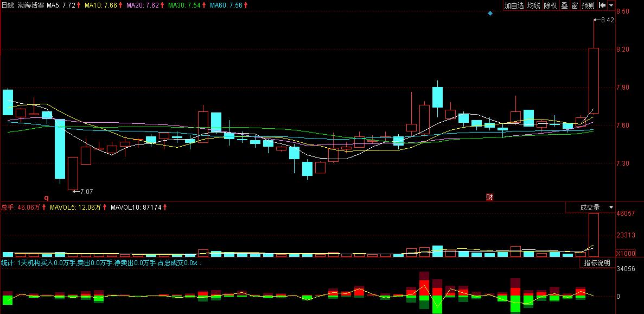Click the 46057 volume axis label
The height and width of the screenshot is (314, 644).
click(626, 213)
